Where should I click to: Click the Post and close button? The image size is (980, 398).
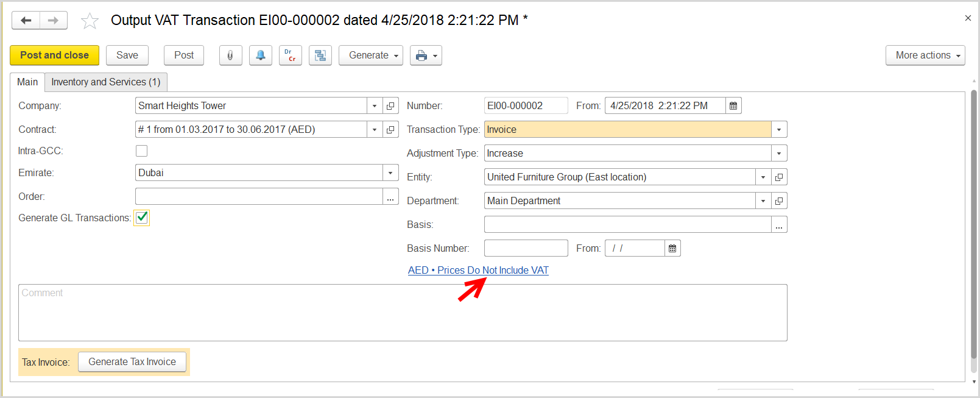pyautogui.click(x=55, y=55)
